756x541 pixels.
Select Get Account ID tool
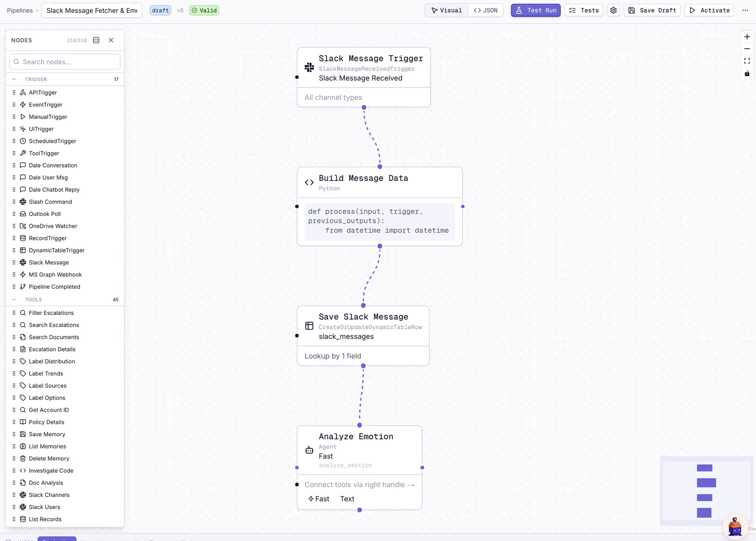point(65,410)
